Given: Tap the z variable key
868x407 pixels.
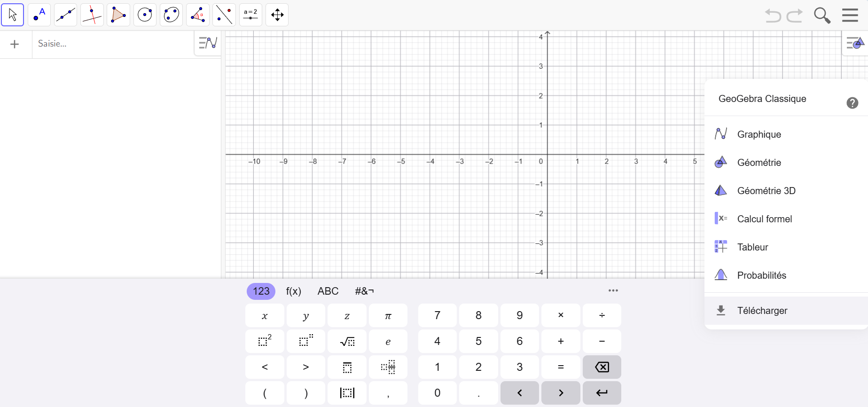Looking at the screenshot, I should point(347,315).
